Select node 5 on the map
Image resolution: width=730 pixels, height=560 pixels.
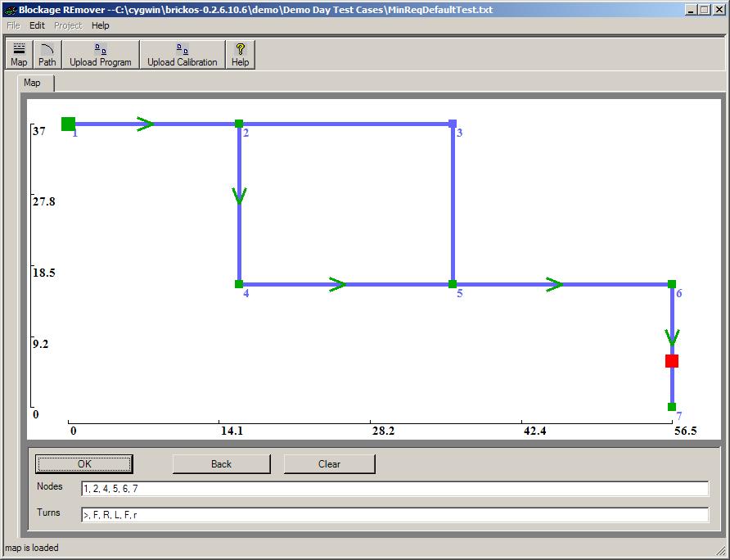(x=452, y=284)
